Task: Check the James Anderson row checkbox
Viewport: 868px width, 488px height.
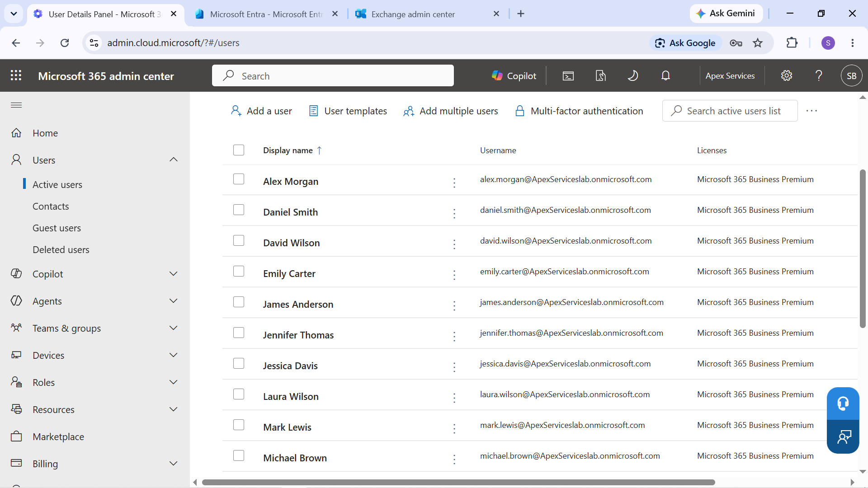Action: point(239,302)
